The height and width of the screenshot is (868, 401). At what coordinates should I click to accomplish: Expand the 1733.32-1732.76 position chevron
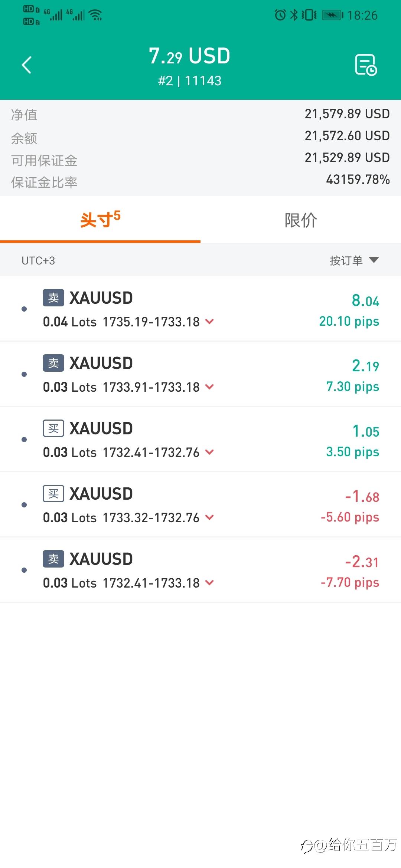point(209,517)
